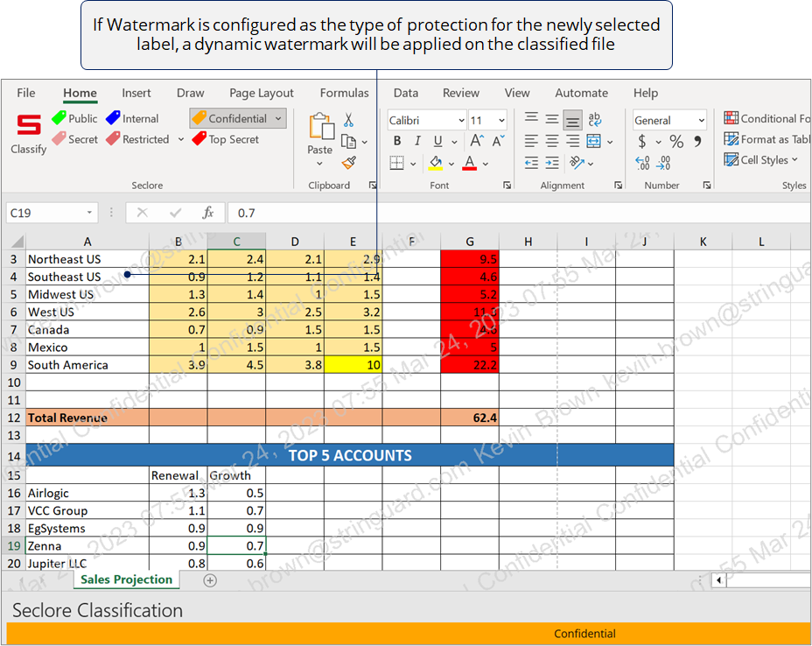Toggle Center horizontal alignment
The width and height of the screenshot is (812, 646).
tap(552, 141)
